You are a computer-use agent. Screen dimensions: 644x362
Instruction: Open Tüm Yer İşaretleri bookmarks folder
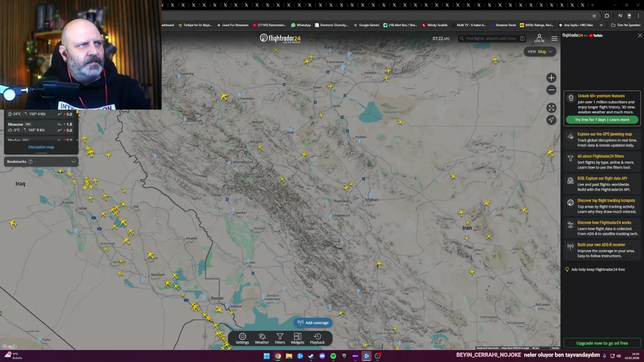[625, 25]
